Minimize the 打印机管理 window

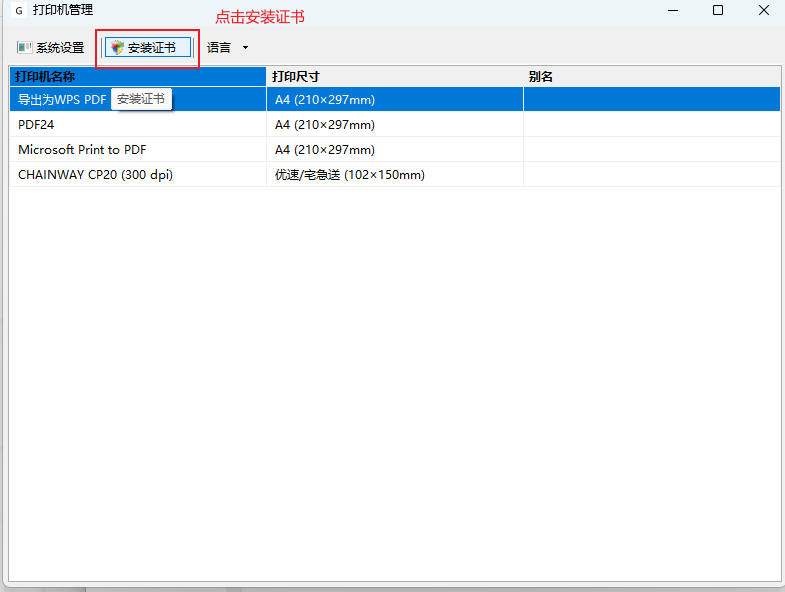[673, 10]
